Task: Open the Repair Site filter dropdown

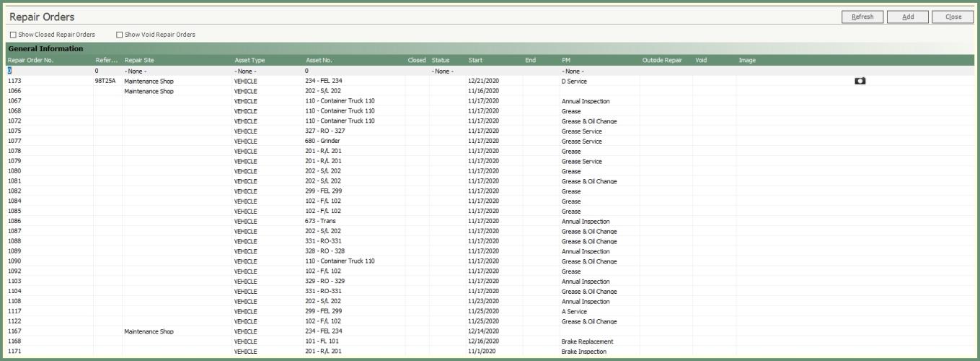Action: tap(177, 71)
